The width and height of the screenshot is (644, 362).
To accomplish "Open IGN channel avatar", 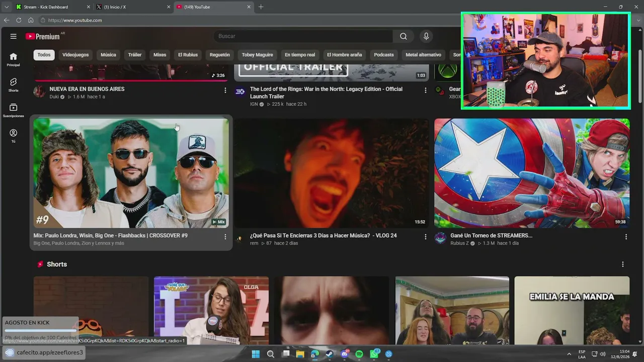I will [240, 91].
